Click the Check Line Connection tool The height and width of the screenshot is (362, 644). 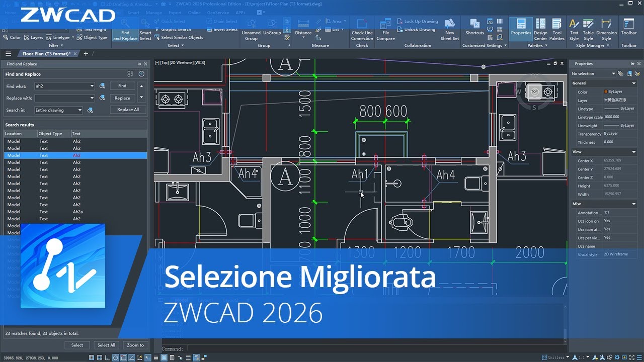(x=362, y=30)
